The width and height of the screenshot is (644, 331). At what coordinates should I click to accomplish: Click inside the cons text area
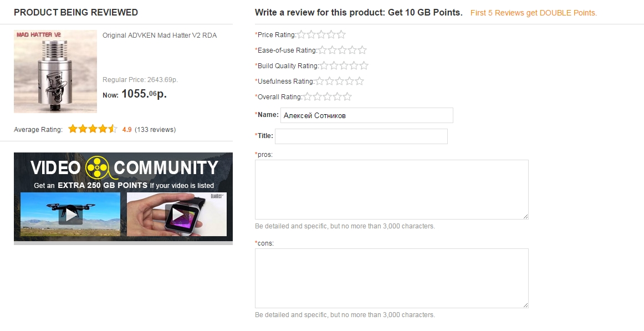pyautogui.click(x=391, y=278)
